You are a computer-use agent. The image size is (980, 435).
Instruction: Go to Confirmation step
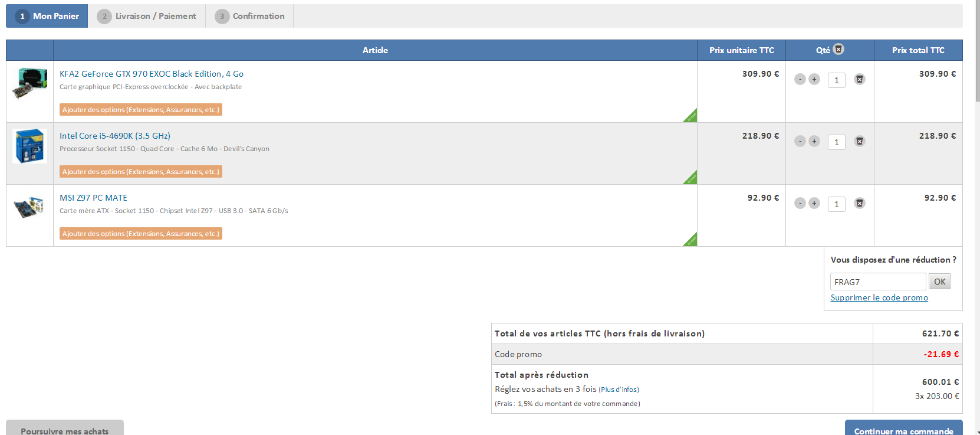click(x=249, y=16)
